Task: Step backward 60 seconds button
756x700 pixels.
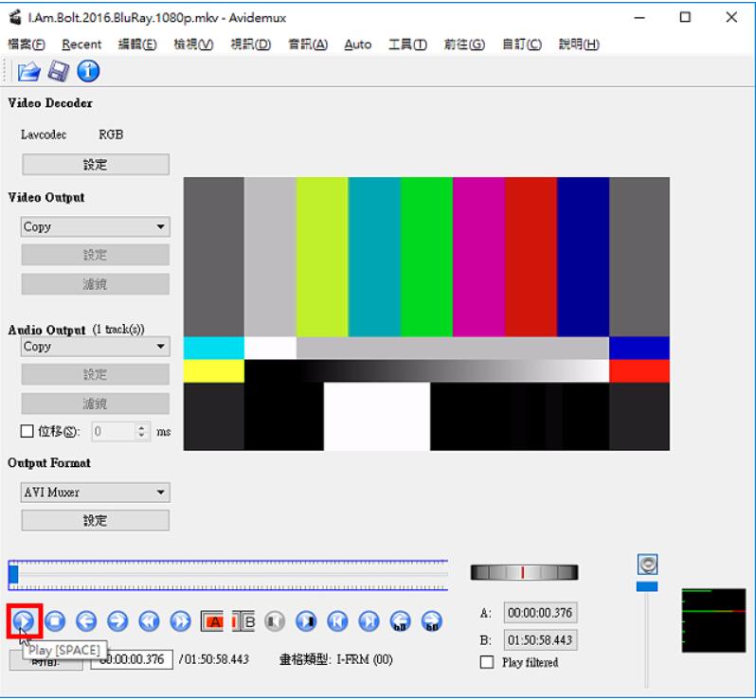Action: [400, 621]
